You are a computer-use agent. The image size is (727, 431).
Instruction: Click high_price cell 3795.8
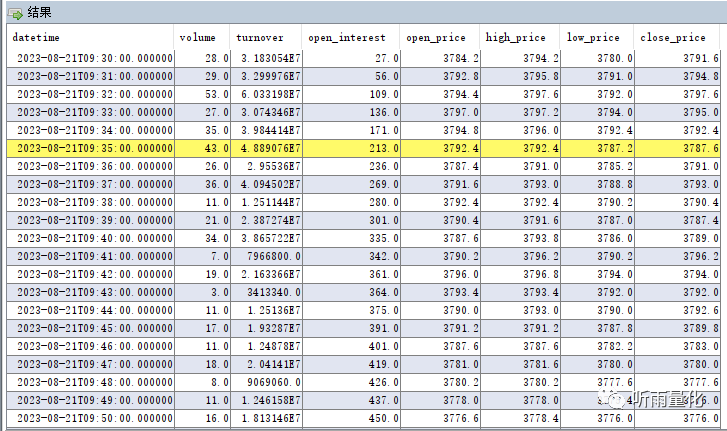point(520,76)
